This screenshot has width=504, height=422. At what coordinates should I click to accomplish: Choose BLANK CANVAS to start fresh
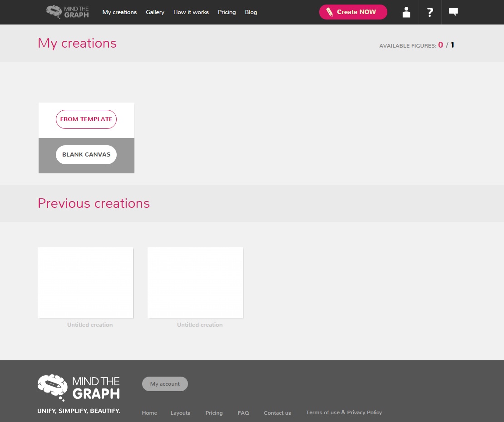point(86,154)
